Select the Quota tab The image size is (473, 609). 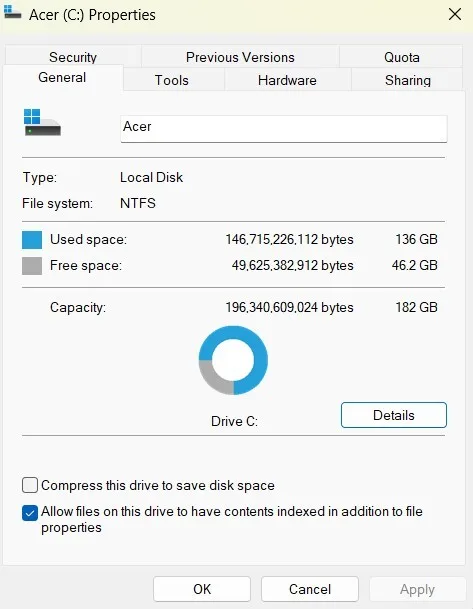pyautogui.click(x=402, y=57)
